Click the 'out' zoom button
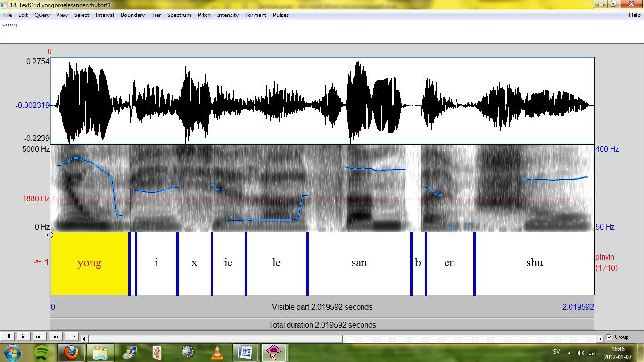 [x=40, y=337]
